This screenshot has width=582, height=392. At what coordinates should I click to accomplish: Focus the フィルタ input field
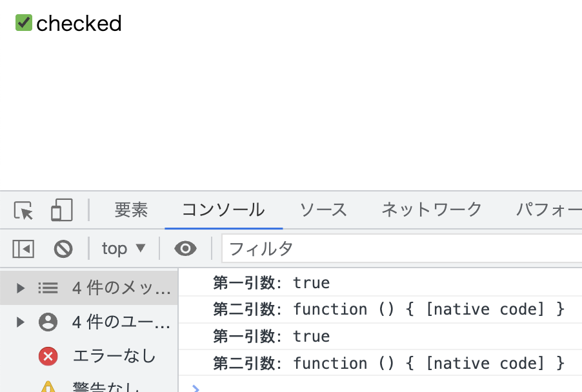[400, 249]
